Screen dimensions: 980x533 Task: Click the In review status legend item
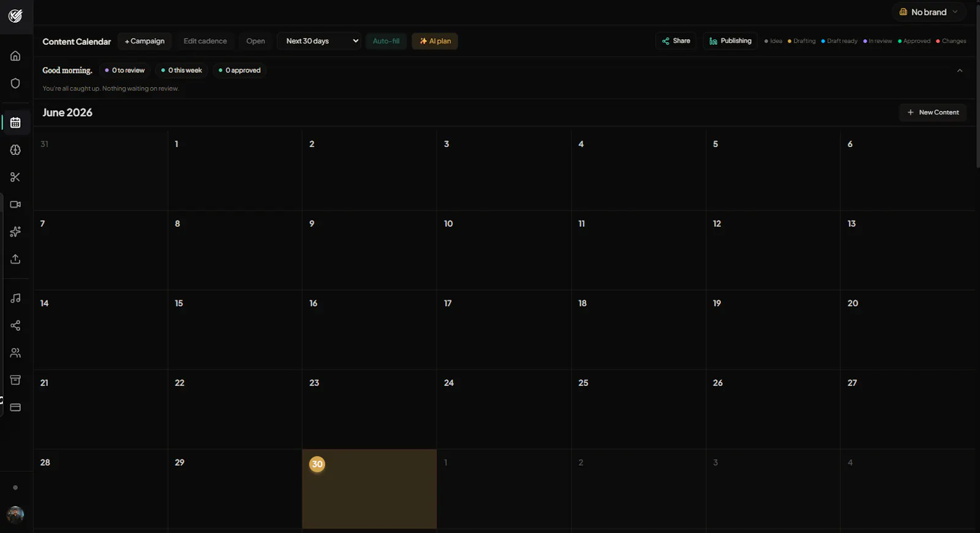tap(878, 41)
